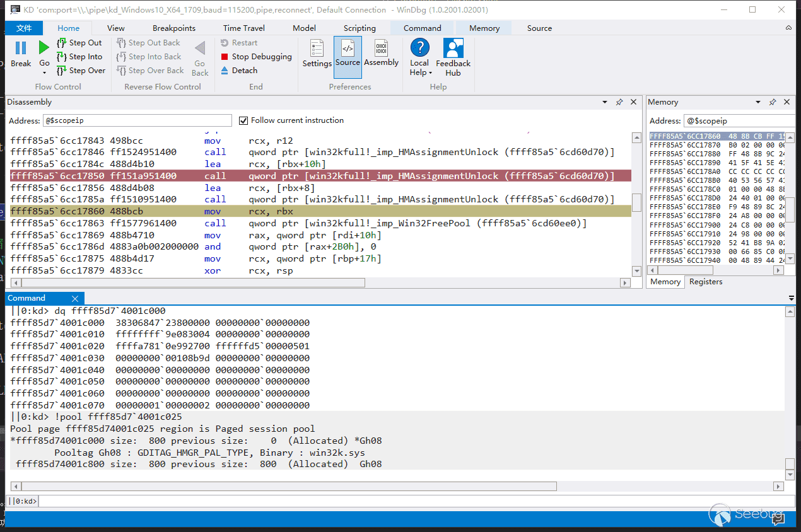
Task: Click the Step Into icon
Action: [x=62, y=57]
